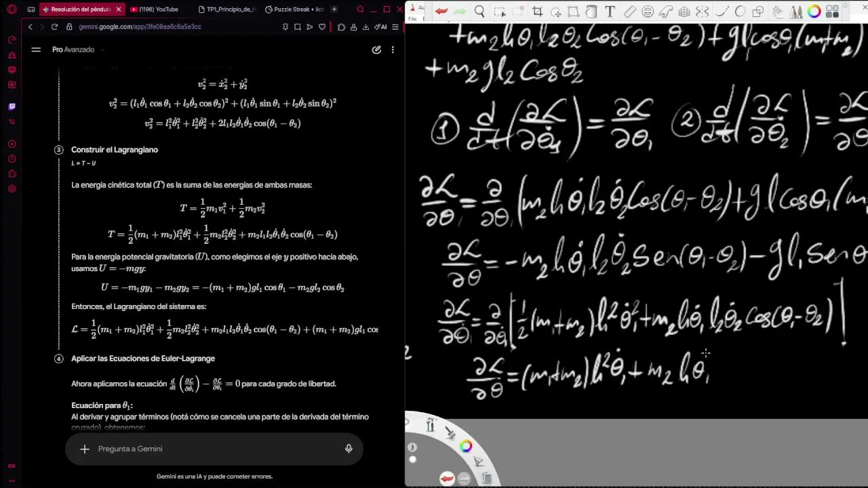Open Twitch from Opera sidebar
Image resolution: width=868 pixels, height=488 pixels.
point(12,106)
